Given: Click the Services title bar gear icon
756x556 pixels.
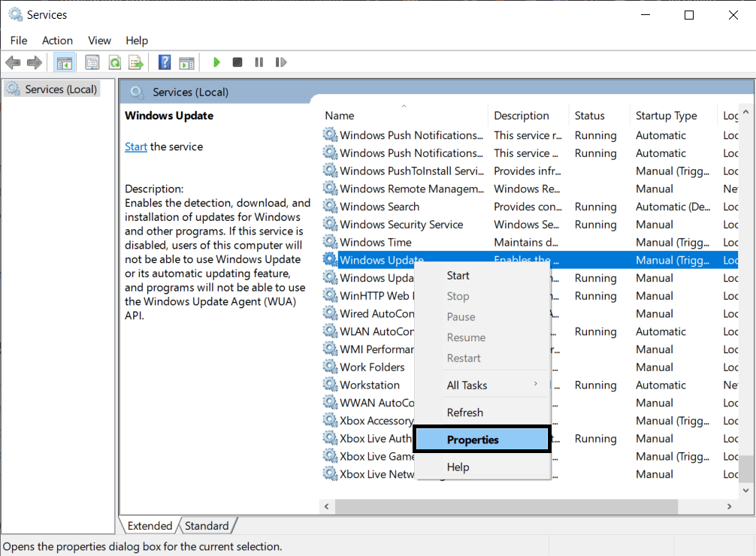Looking at the screenshot, I should click(16, 14).
